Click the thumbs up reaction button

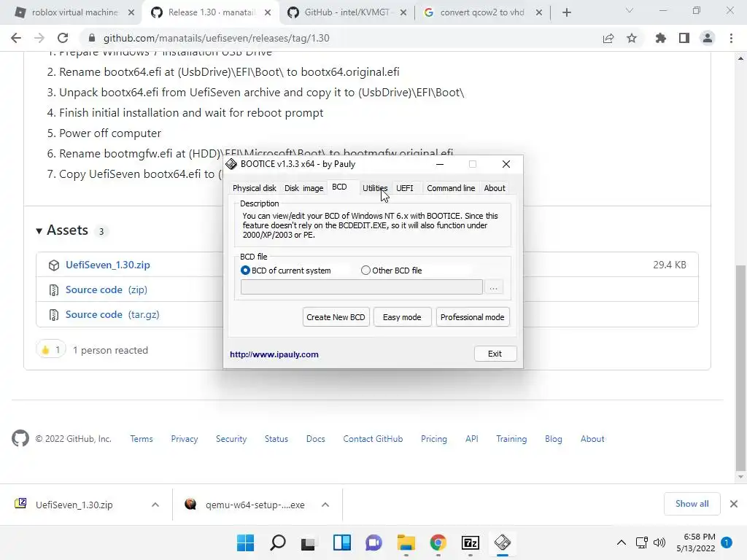50,350
